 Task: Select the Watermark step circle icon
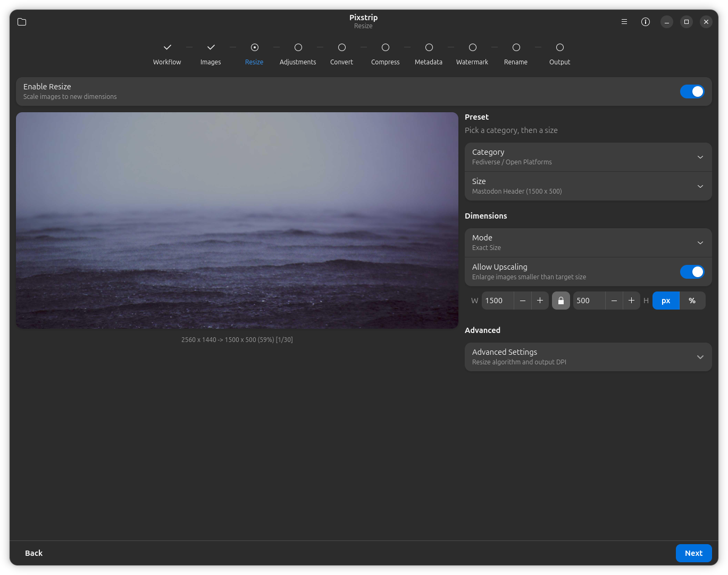(x=472, y=47)
